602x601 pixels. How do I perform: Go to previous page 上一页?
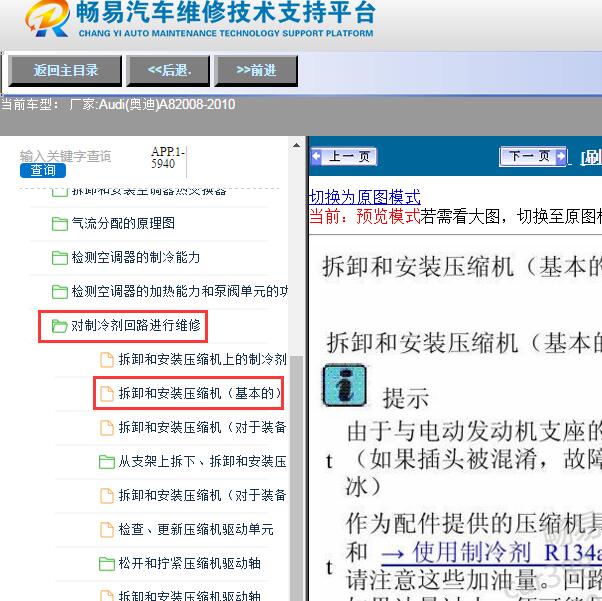[344, 156]
